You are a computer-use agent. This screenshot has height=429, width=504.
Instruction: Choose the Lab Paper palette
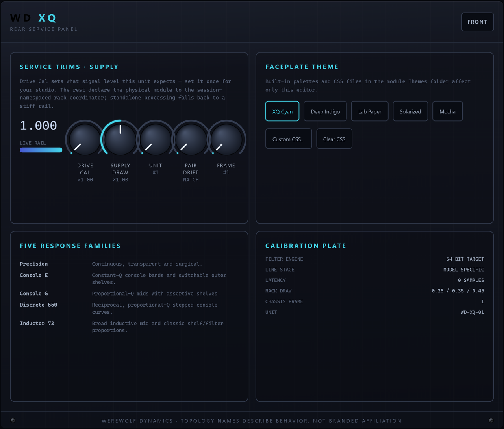tap(370, 111)
